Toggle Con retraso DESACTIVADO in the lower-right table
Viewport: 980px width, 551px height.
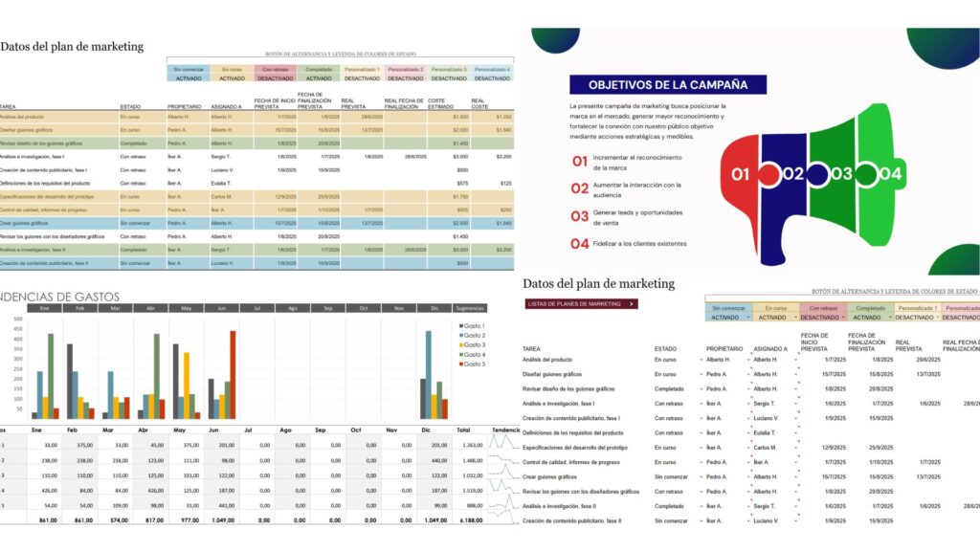[821, 317]
